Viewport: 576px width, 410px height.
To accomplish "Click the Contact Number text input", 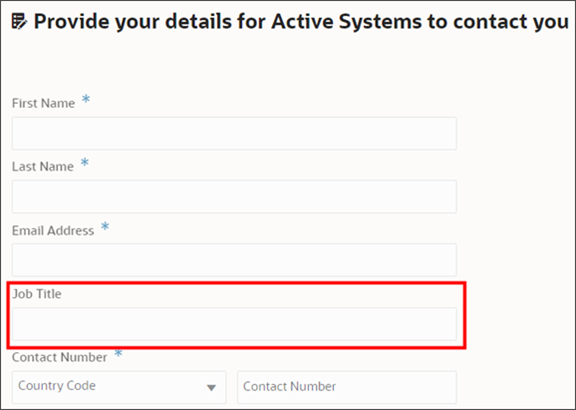I will (x=347, y=387).
